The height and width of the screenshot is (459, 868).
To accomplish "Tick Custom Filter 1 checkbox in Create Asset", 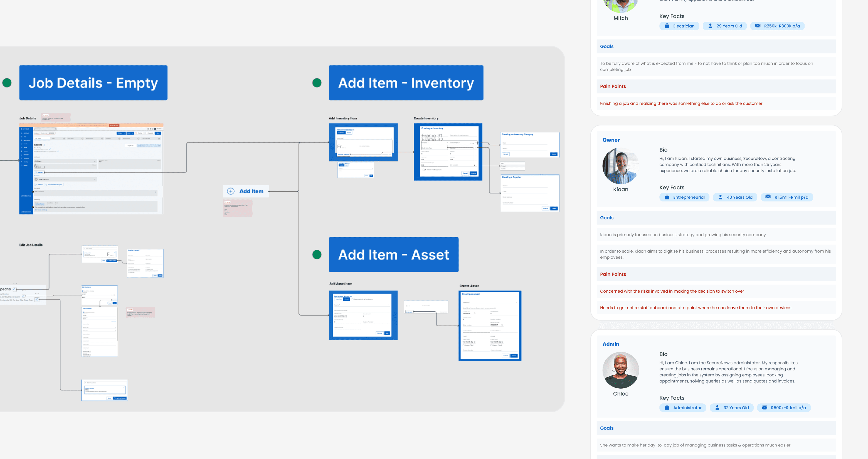I will coord(464,346).
